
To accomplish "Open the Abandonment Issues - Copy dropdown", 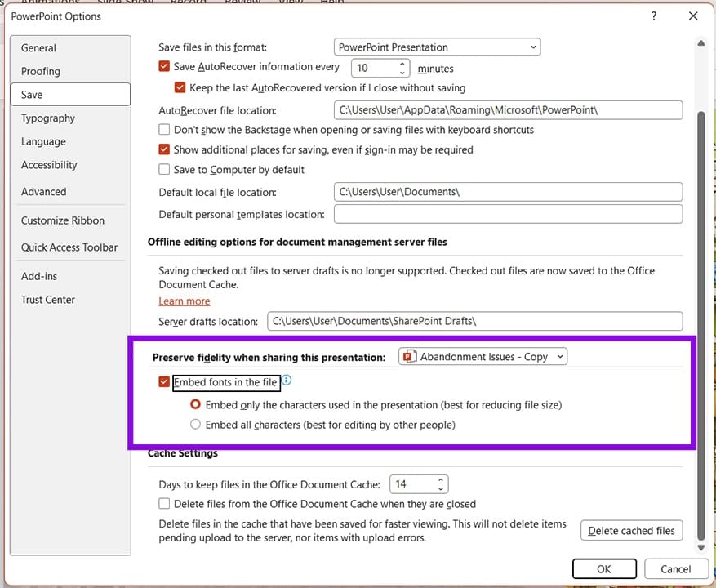I will [x=483, y=356].
